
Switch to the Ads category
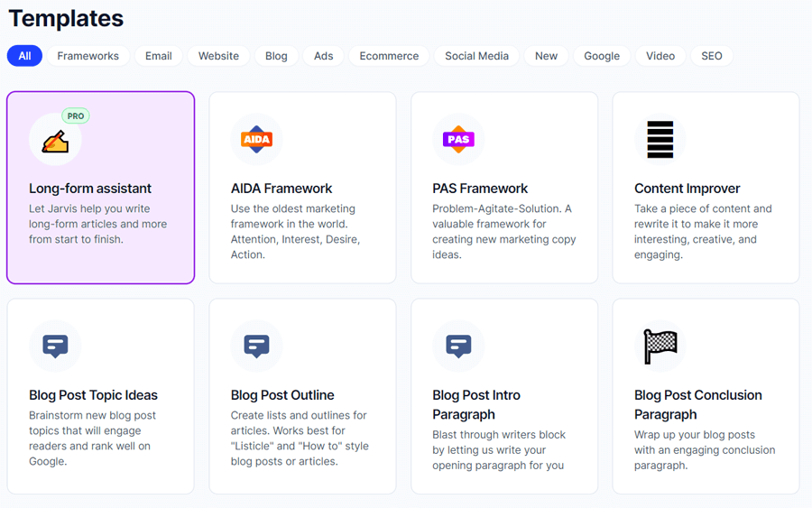coord(324,56)
